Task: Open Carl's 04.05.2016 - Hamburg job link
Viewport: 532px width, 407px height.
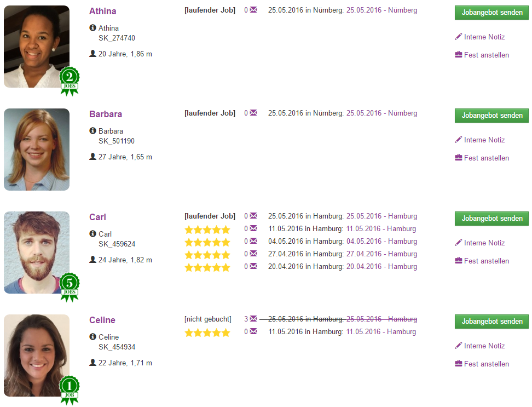Action: (381, 242)
